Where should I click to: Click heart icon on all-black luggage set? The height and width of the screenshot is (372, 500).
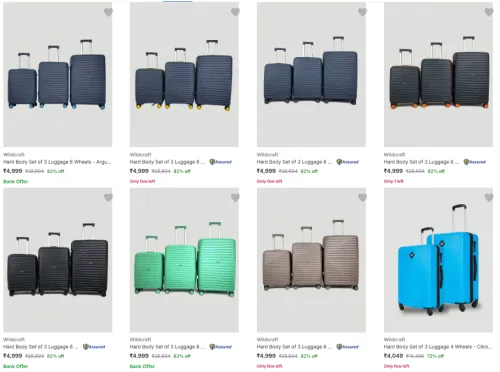point(108,198)
